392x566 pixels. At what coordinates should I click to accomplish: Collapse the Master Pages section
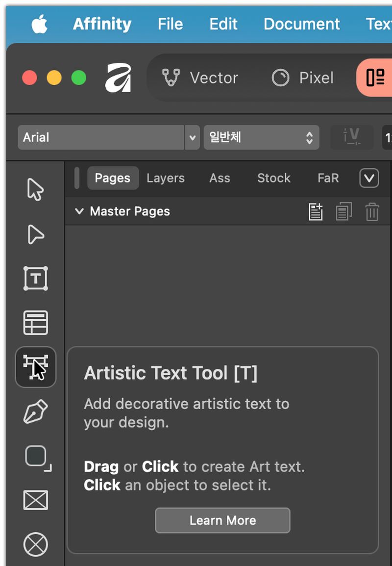[79, 211]
